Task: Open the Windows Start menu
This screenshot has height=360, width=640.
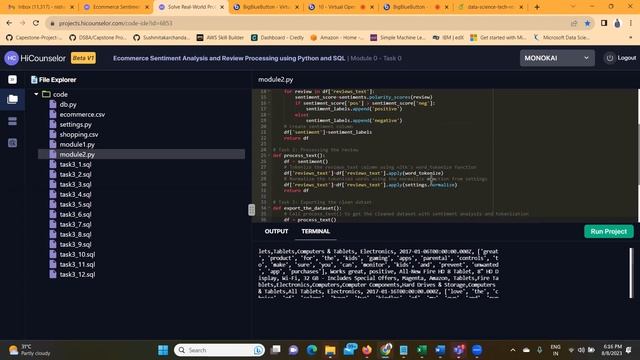Action: click(163, 350)
